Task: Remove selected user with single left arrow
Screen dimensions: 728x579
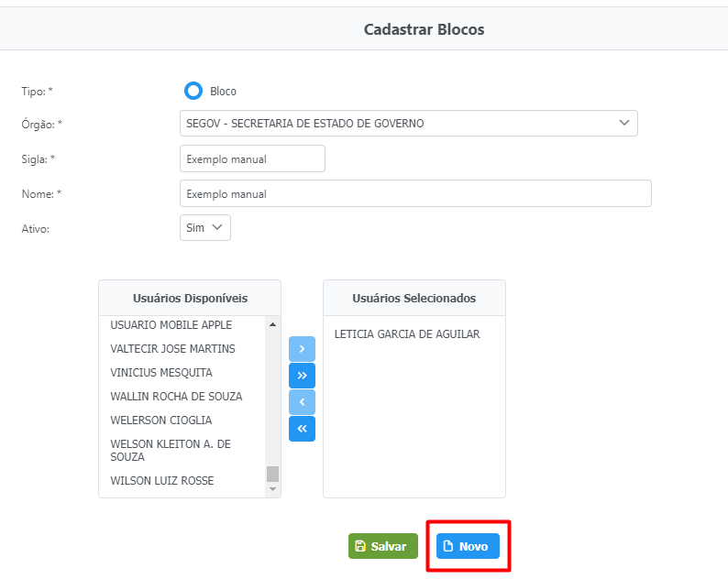Action: 302,402
